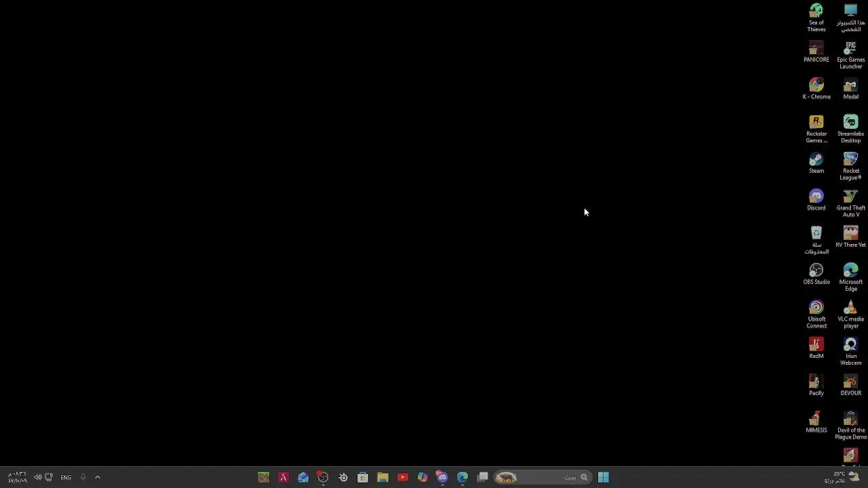This screenshot has height=488, width=868.
Task: Open the Windows Start button in taskbar
Action: point(603,477)
